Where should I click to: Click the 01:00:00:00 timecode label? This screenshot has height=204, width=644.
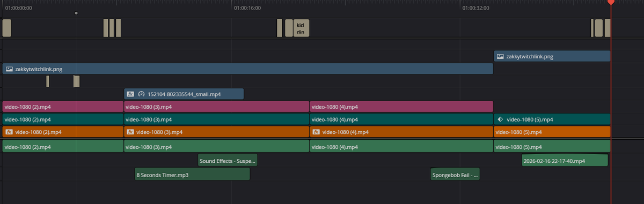point(19,8)
